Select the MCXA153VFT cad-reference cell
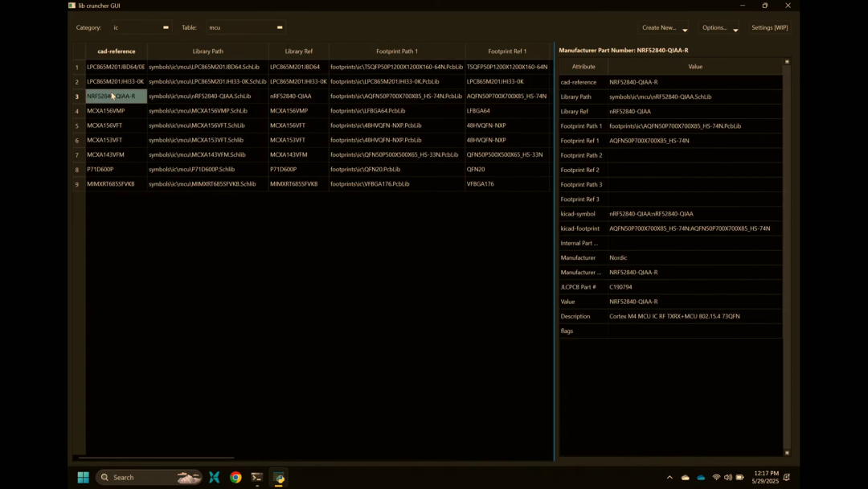The height and width of the screenshot is (489, 868). [117, 140]
